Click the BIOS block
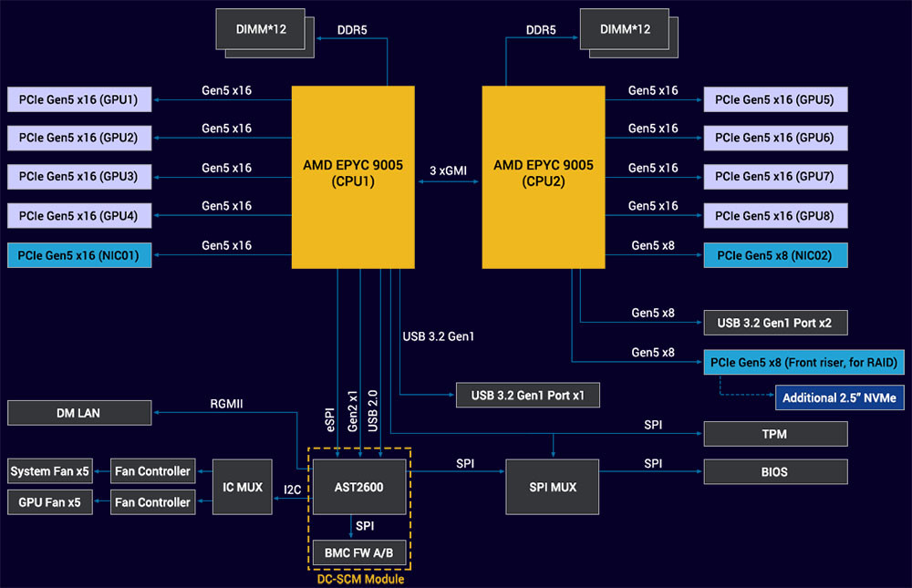The height and width of the screenshot is (588, 912). coord(774,471)
